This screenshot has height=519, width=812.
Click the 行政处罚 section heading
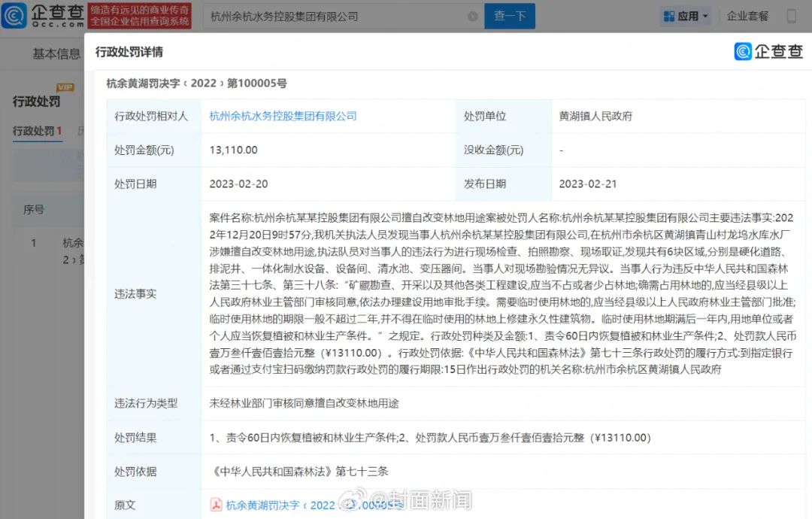pos(36,102)
